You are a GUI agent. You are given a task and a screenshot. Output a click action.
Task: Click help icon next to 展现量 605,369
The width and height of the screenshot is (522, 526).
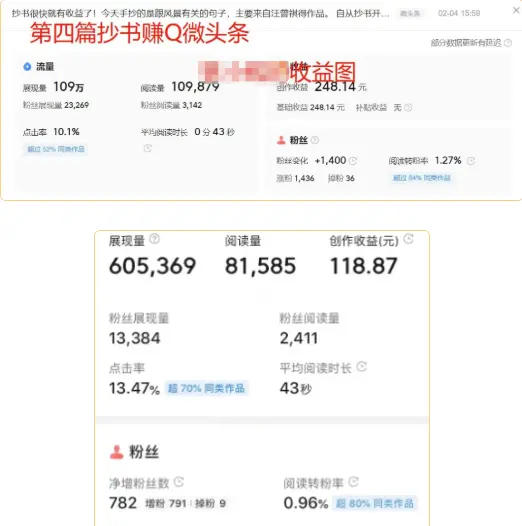154,239
